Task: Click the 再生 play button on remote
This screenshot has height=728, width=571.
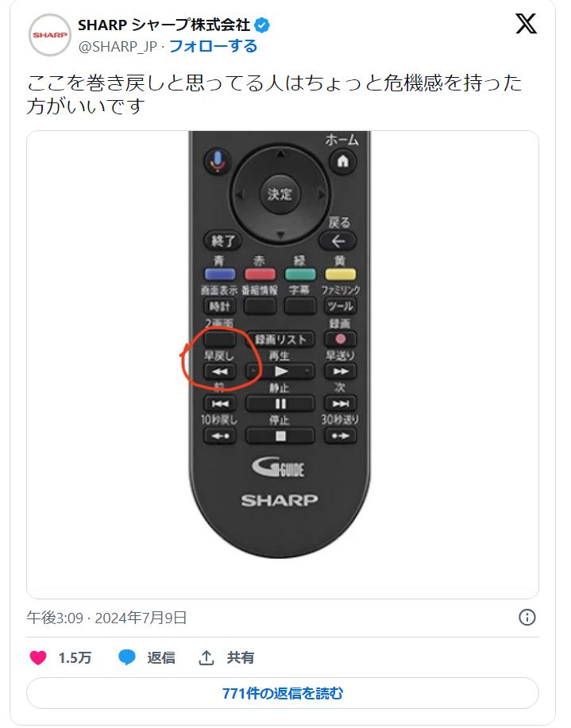Action: pyautogui.click(x=280, y=372)
